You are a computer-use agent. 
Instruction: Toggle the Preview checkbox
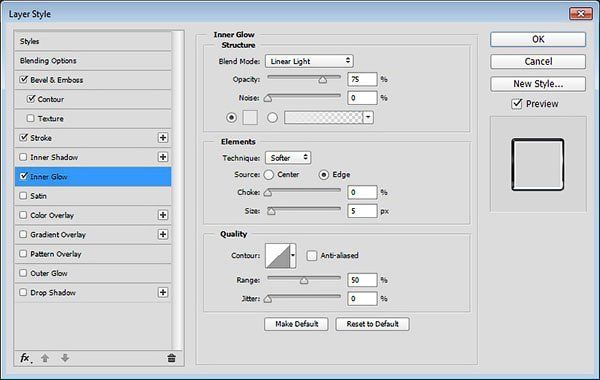click(517, 104)
